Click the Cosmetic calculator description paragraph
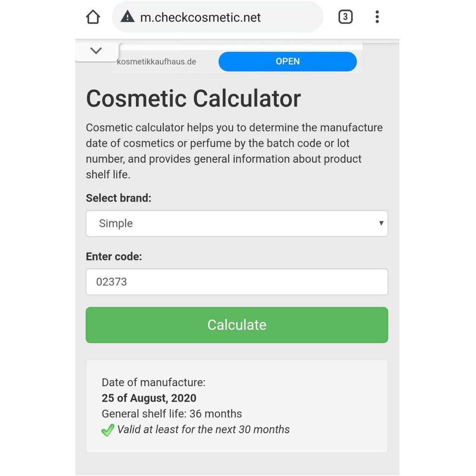This screenshot has height=476, width=476. [234, 151]
